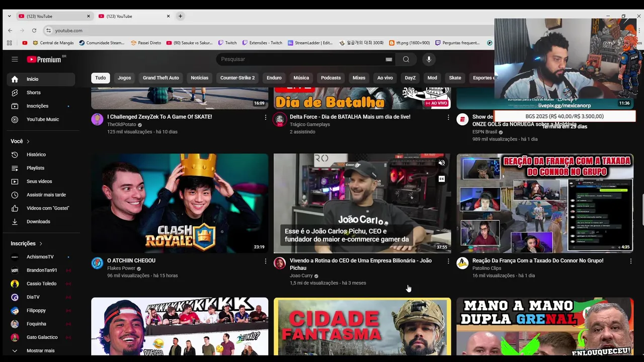Open Assistir mais tarde list
Screen dimensions: 644x362
[41, 195]
